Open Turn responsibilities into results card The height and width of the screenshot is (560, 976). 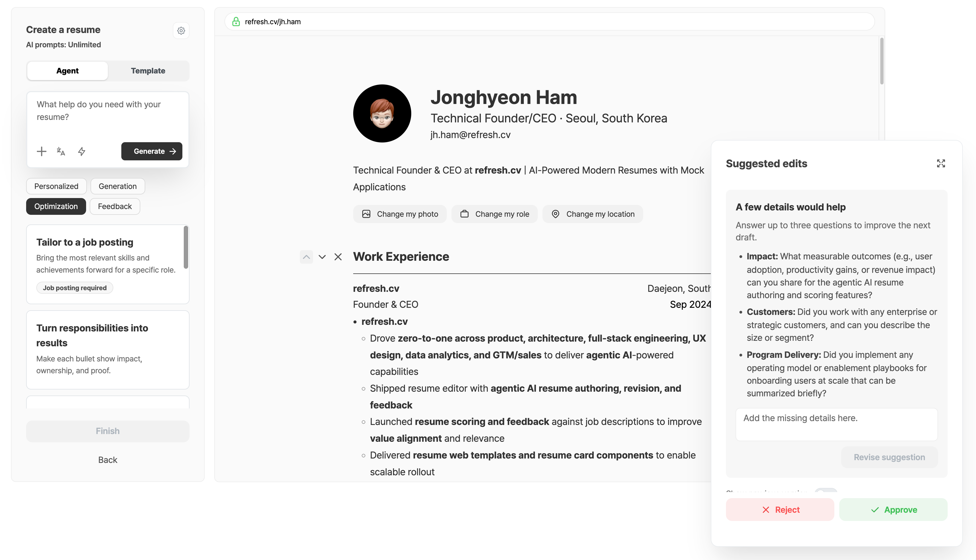pyautogui.click(x=108, y=350)
